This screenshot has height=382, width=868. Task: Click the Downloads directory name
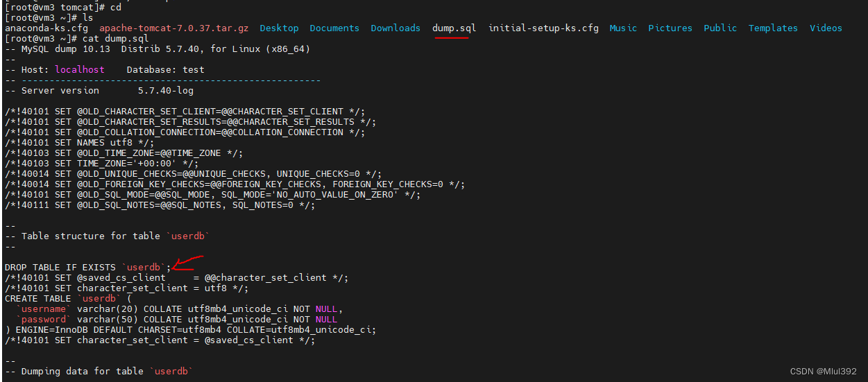tap(395, 28)
